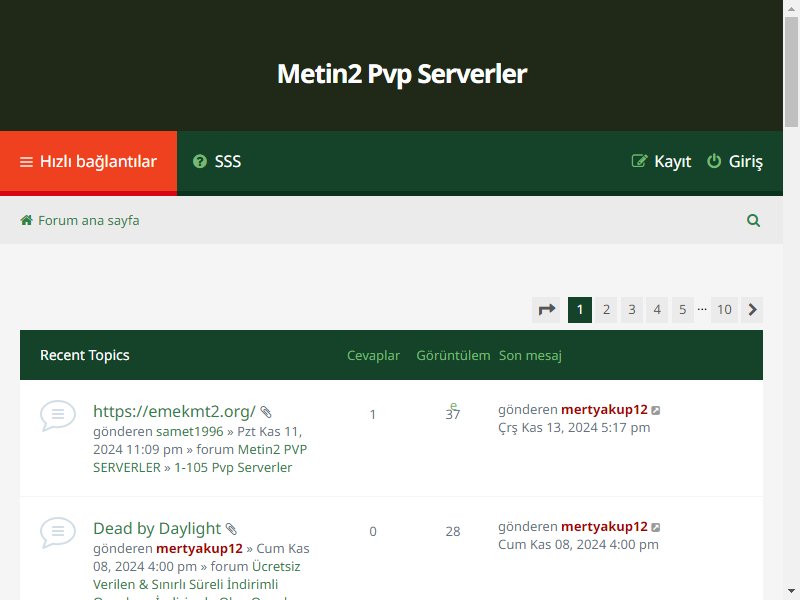Open mertyakup12 profile in emekmt2.org last message

pos(604,410)
